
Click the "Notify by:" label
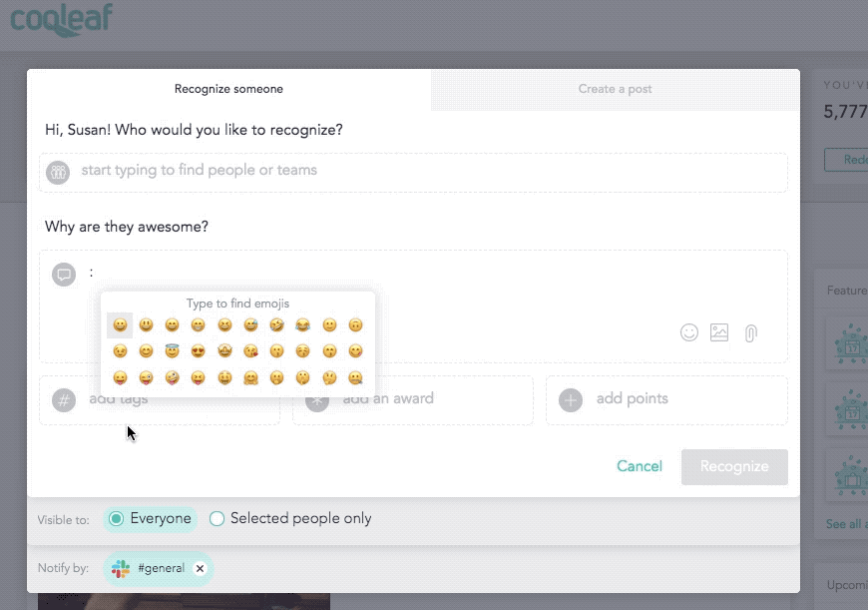pos(63,568)
